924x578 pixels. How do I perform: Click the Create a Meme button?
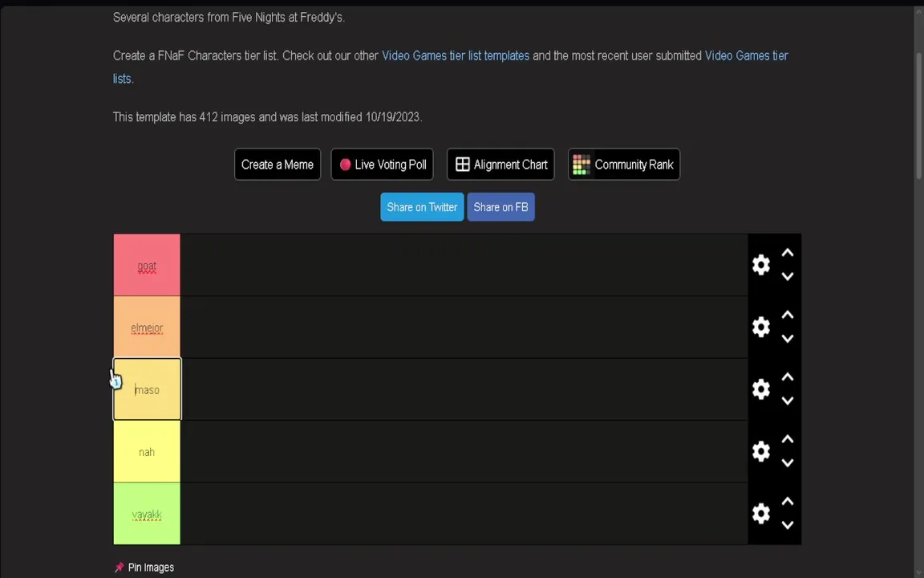[278, 165]
